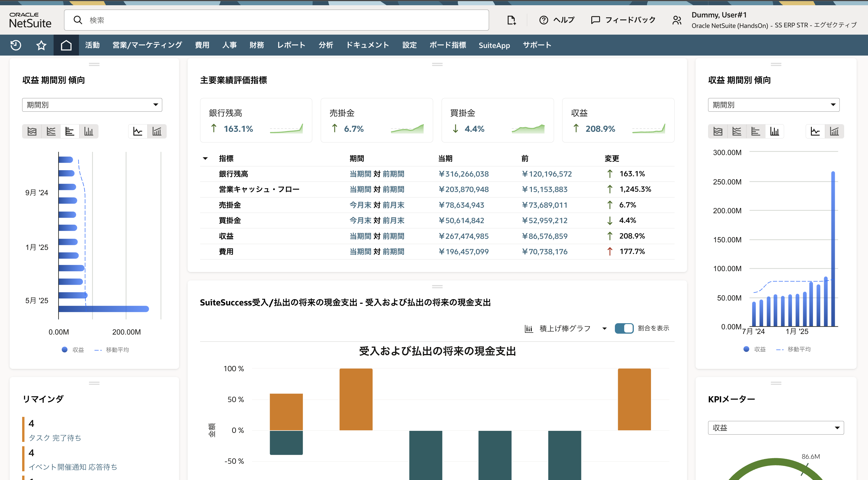Click the フィードバック button
The height and width of the screenshot is (480, 868).
(623, 20)
